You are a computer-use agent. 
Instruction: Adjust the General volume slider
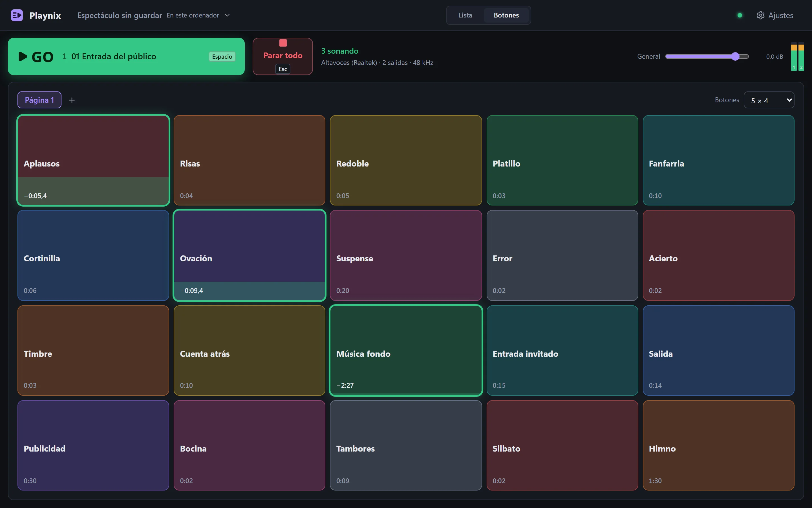pyautogui.click(x=707, y=56)
